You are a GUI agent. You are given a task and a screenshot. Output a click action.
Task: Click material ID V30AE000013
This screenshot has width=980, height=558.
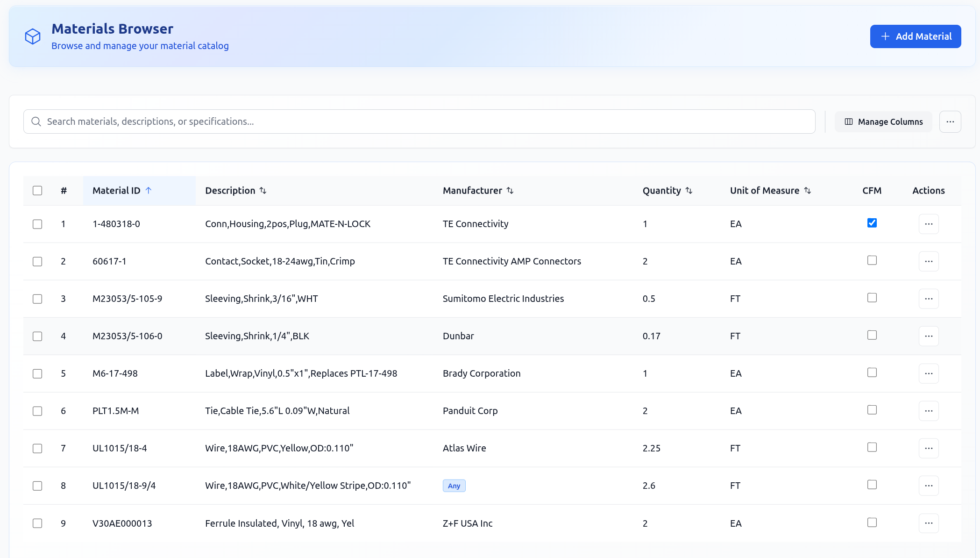click(122, 523)
